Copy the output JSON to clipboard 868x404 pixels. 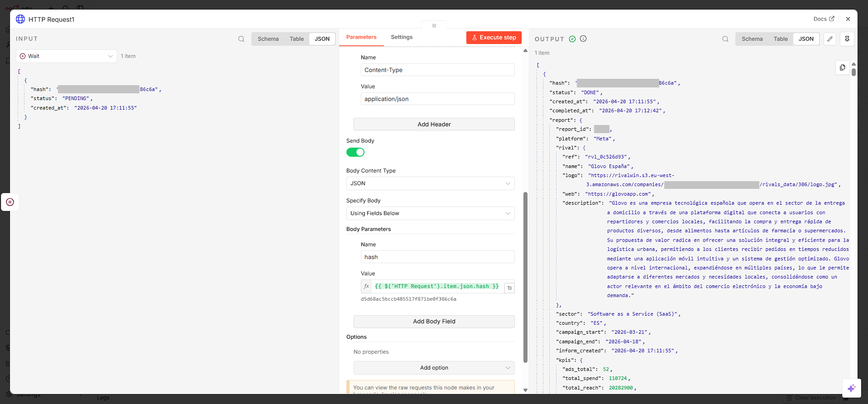842,67
